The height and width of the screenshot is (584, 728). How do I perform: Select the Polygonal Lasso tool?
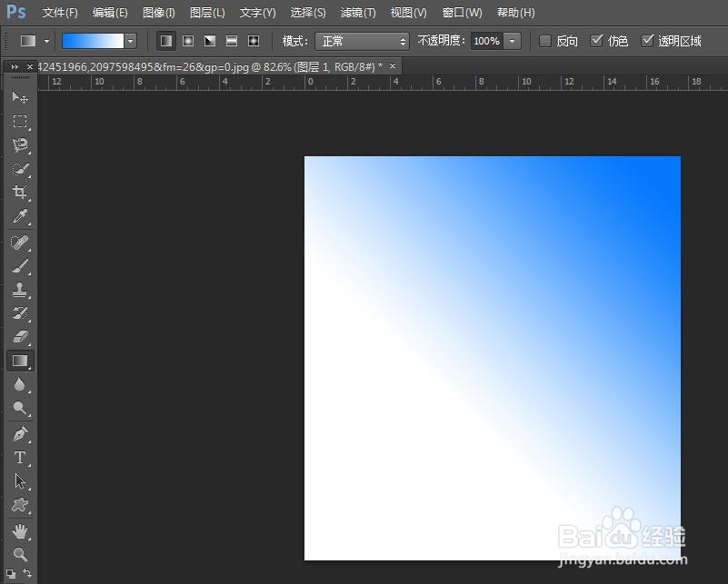tap(19, 145)
